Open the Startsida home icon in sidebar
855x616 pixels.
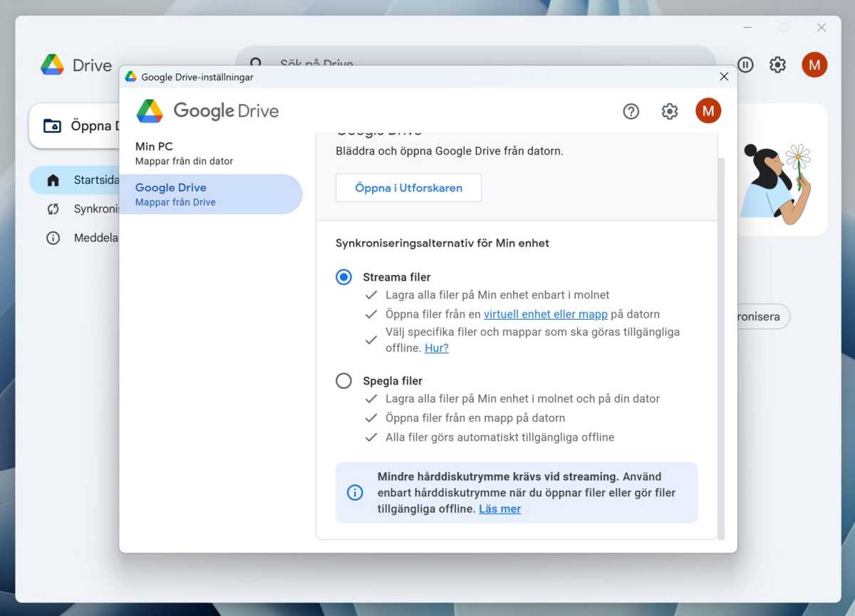coord(53,180)
